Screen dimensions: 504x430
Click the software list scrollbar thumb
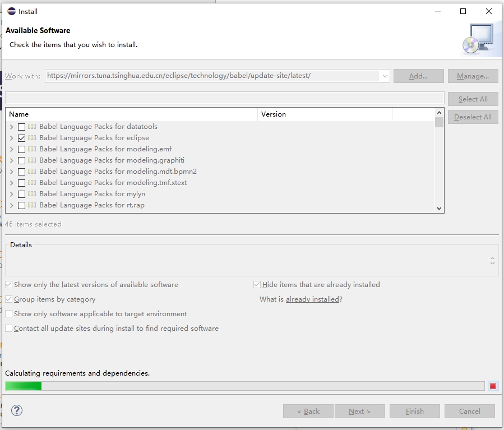coord(439,122)
